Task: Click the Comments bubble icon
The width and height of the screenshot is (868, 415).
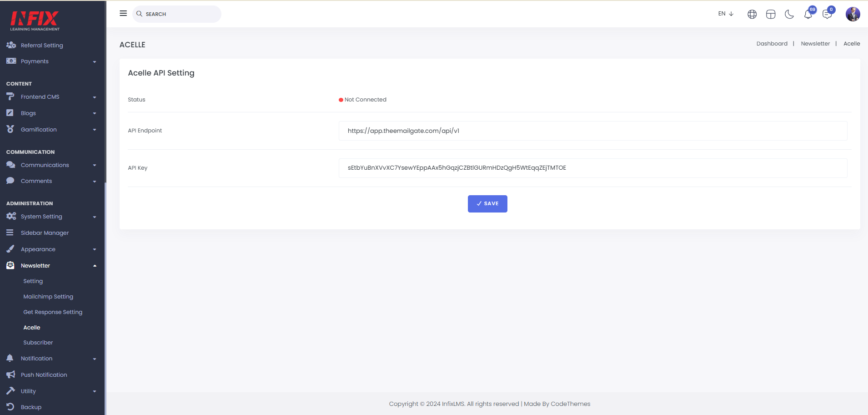Action: pyautogui.click(x=10, y=181)
